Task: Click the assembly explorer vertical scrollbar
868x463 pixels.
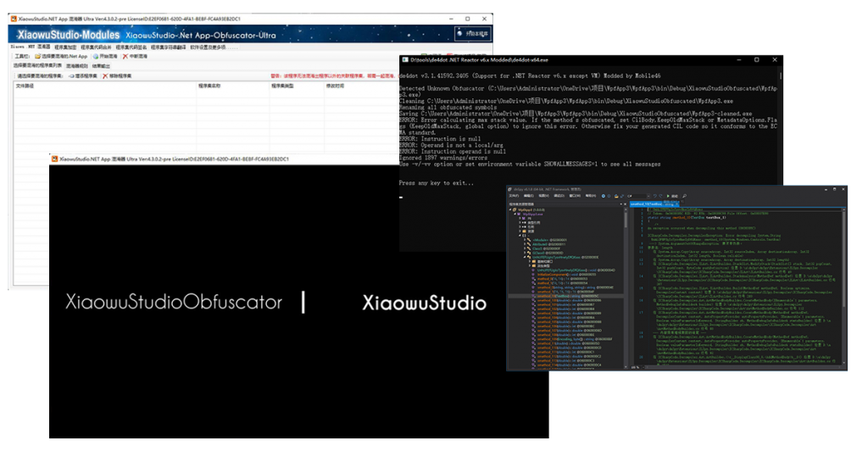Action: 626,288
